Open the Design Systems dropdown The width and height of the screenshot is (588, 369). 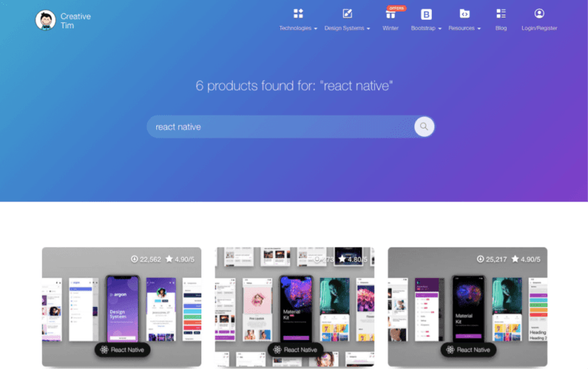coord(347,28)
